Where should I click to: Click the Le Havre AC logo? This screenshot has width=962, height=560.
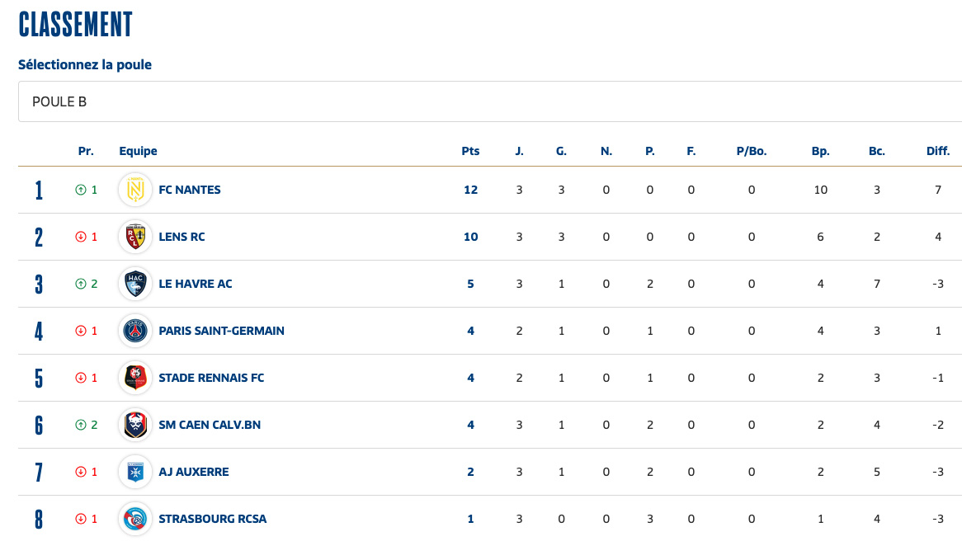point(135,284)
